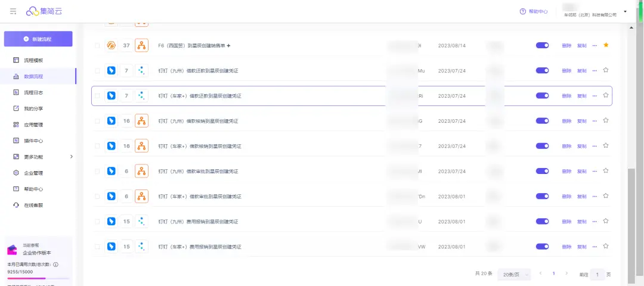Tick the checkbox for 钉钉（九州）借款核销 row
Viewport: 644px width, 286px height.
97,121
